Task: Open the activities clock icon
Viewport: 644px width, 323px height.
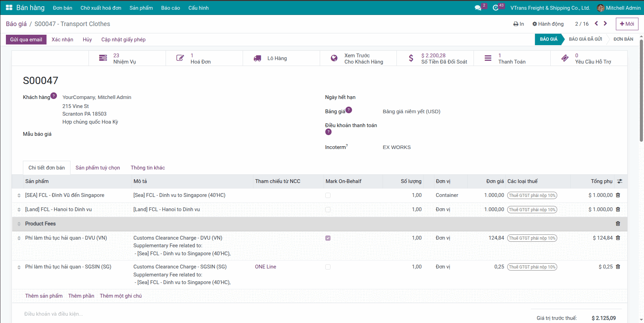Action: tap(495, 8)
